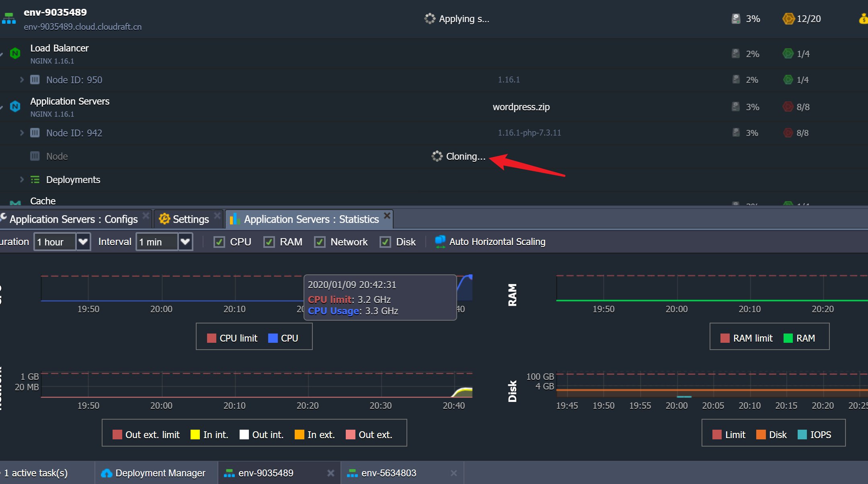Screen dimensions: 868x484
Task: Click the blue CPU legend swatch
Action: click(273, 338)
